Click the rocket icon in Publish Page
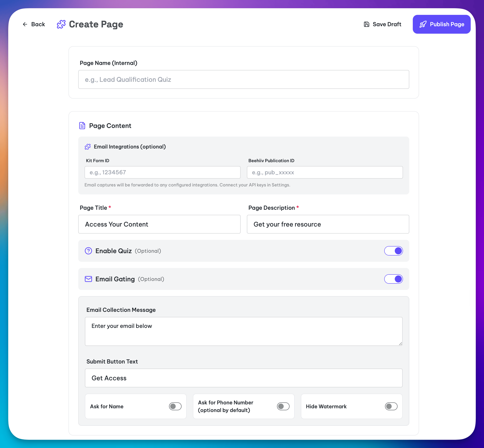Screen dimensions: 484x448 click(x=423, y=24)
